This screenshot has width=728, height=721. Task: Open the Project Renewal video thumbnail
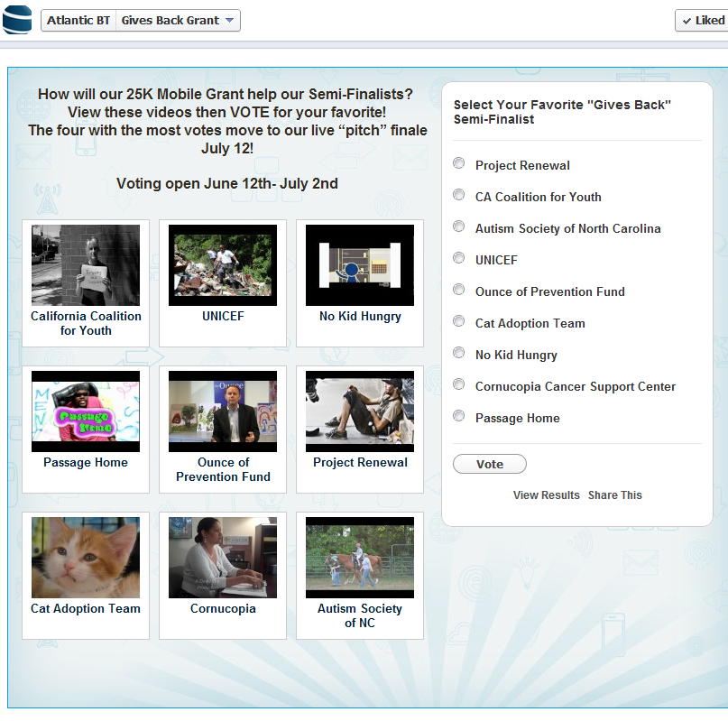point(360,411)
